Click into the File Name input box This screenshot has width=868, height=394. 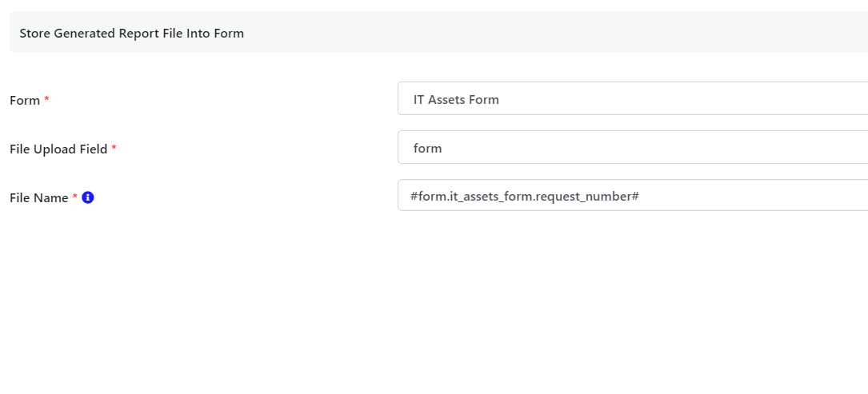click(x=633, y=195)
